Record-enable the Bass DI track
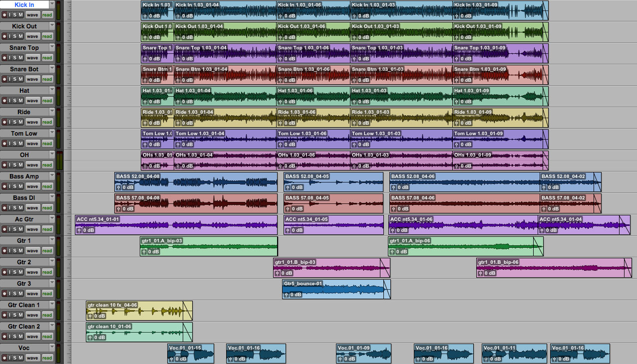 point(4,207)
